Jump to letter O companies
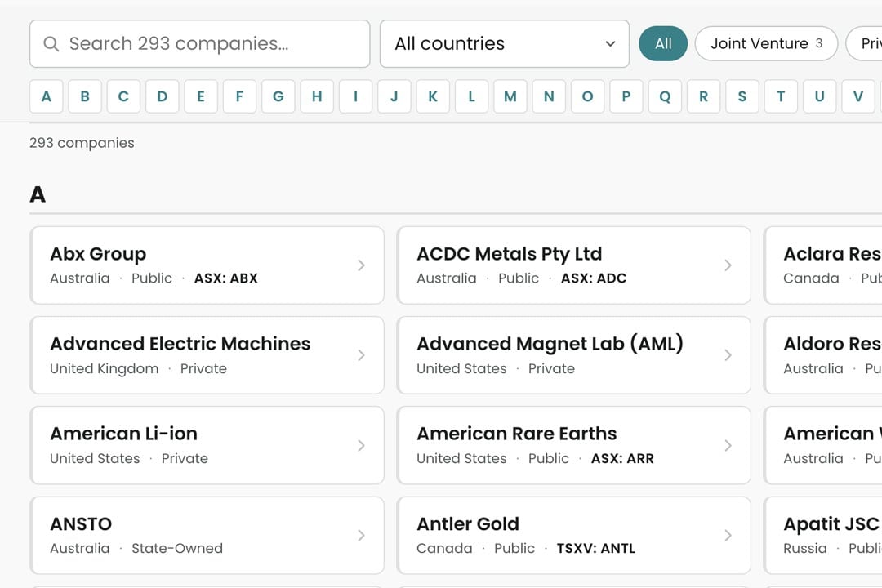This screenshot has height=588, width=882. [587, 97]
